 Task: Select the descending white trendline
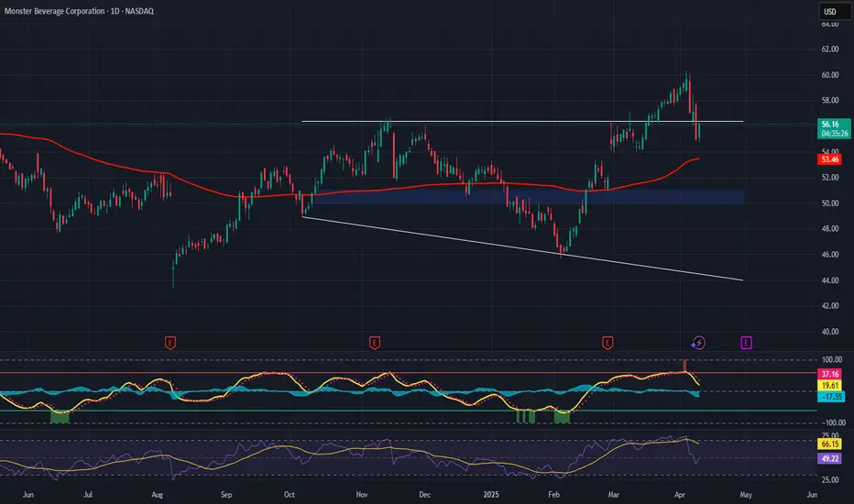point(523,249)
